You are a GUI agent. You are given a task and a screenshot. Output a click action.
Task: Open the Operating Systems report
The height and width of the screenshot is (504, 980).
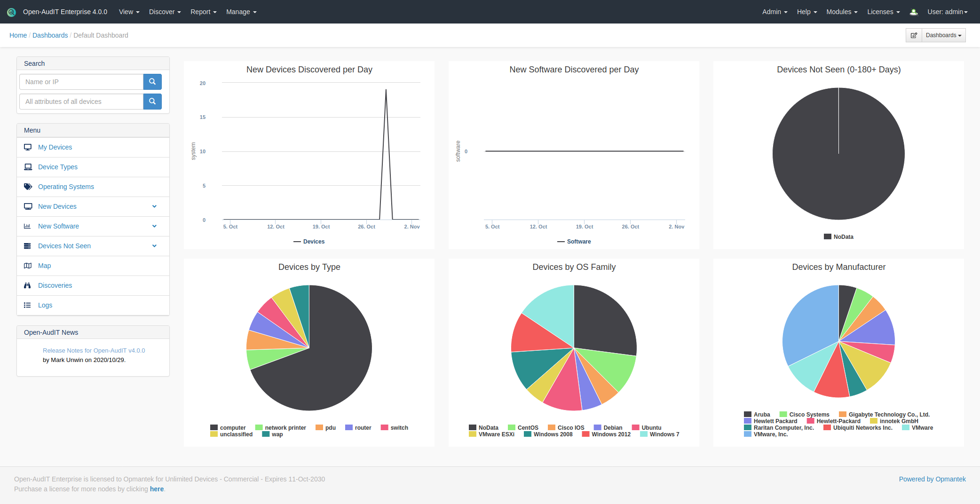coord(65,187)
